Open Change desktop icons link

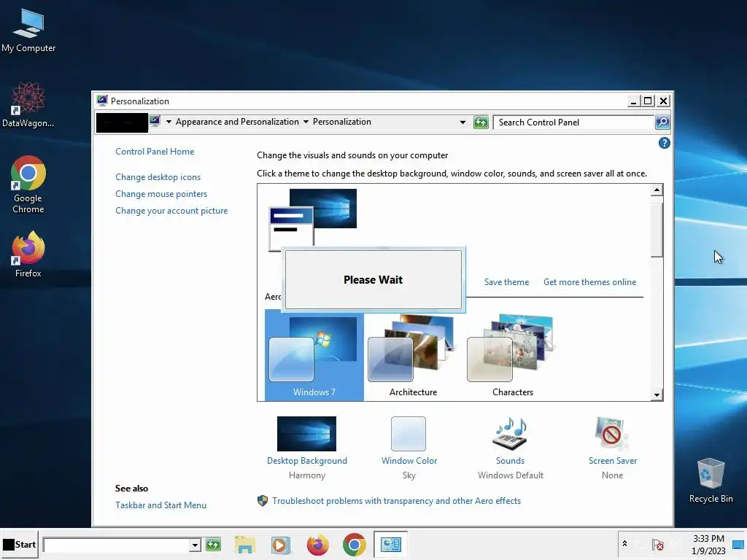[x=158, y=177]
